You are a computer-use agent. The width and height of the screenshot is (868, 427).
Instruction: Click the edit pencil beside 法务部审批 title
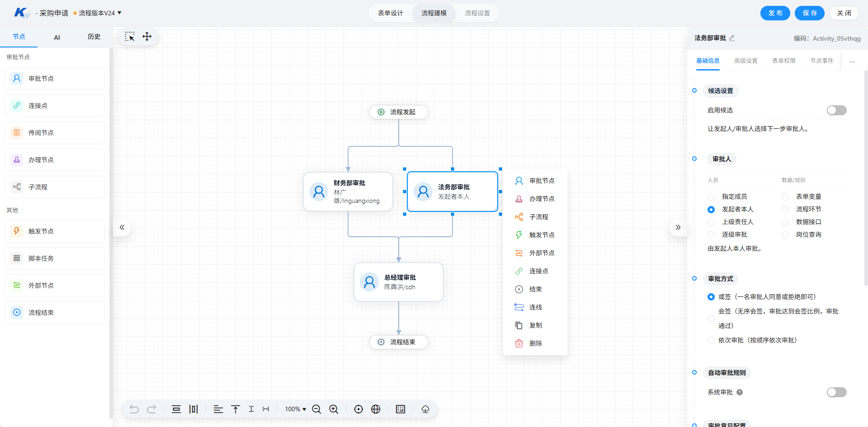[732, 38]
